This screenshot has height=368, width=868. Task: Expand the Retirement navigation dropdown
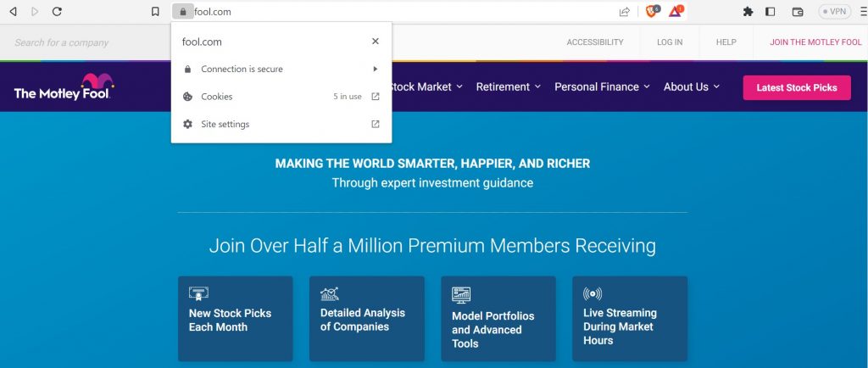coord(508,86)
